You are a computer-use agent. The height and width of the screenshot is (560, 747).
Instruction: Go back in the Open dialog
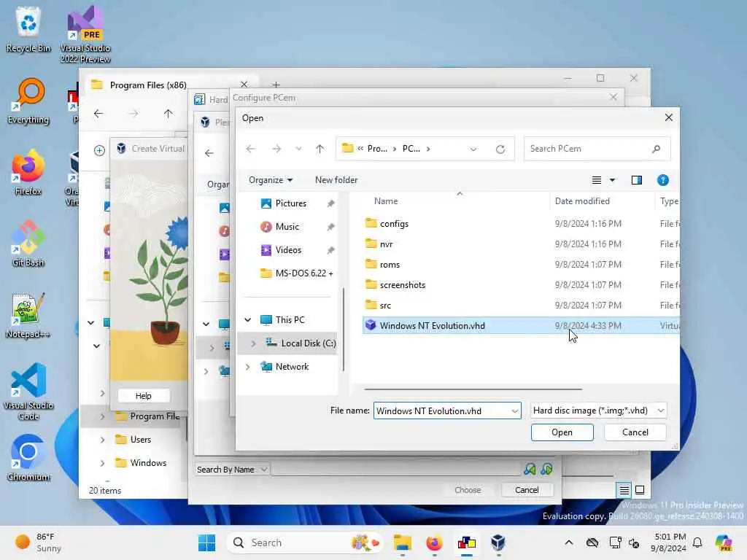(251, 149)
